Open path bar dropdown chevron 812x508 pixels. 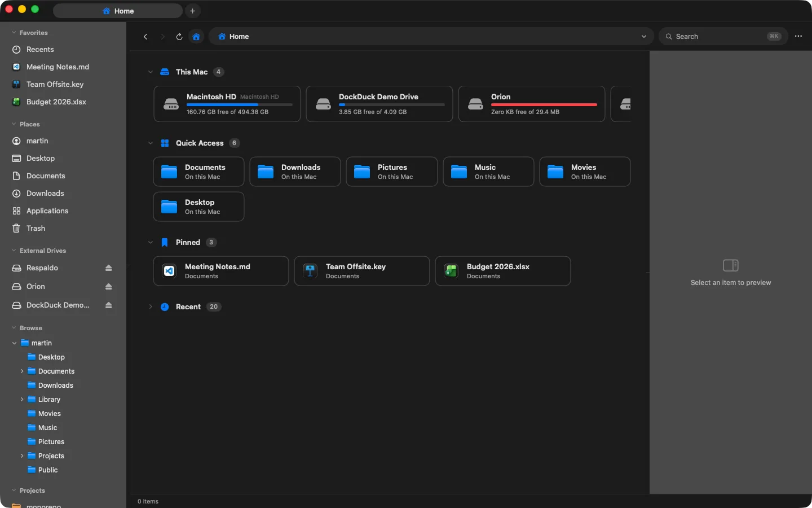point(644,37)
